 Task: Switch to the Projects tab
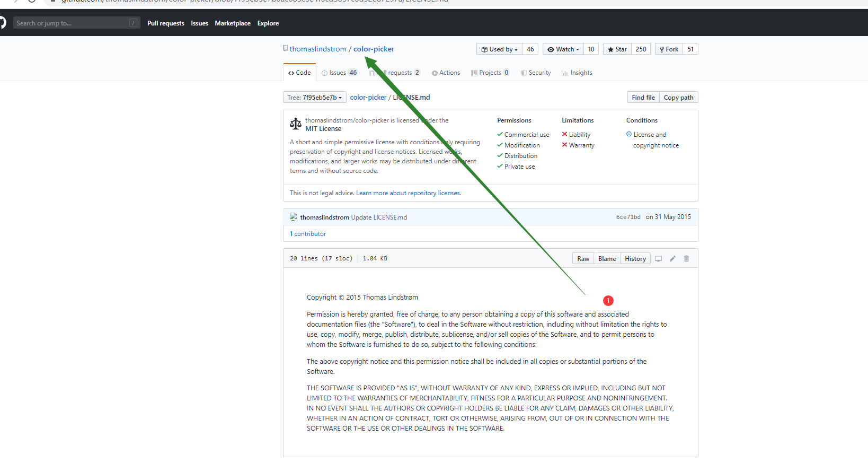[x=490, y=73]
